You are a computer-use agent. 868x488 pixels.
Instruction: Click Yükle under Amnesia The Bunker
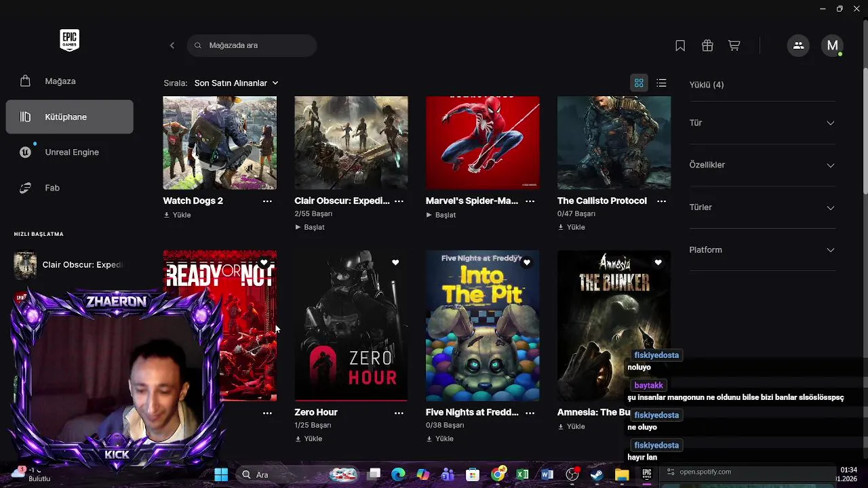point(571,426)
